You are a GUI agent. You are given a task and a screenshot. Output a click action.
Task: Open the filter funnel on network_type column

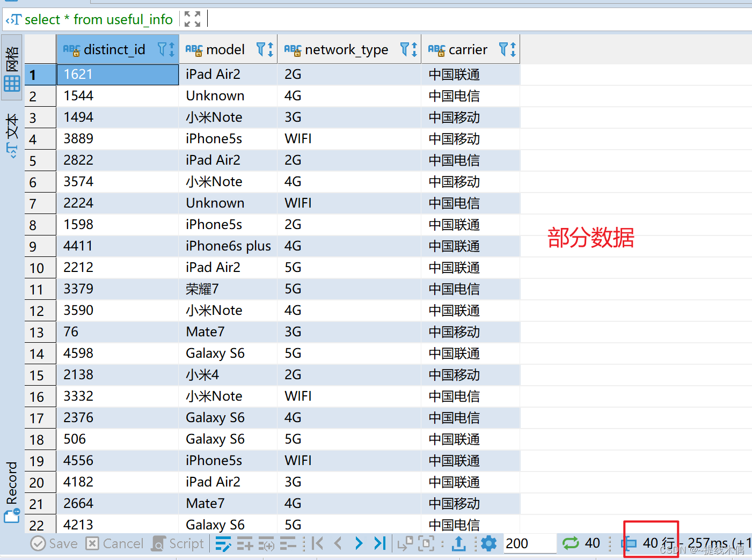coord(405,49)
